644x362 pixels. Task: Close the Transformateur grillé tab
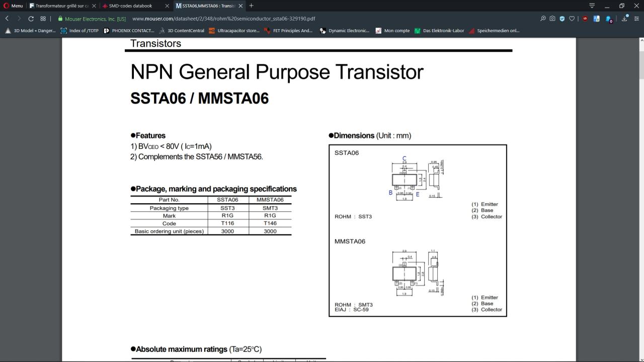[94, 6]
